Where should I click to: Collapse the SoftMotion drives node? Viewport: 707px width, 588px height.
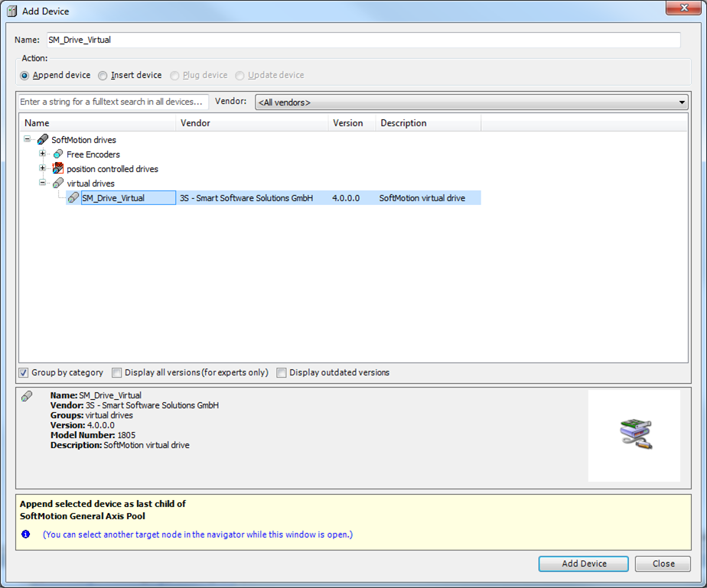coord(28,139)
